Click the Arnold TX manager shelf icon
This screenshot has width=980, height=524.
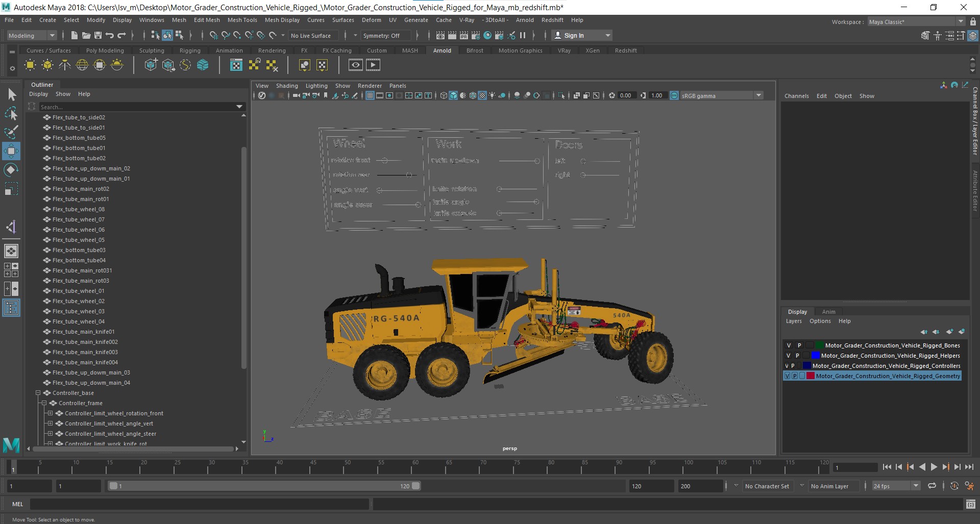click(236, 65)
